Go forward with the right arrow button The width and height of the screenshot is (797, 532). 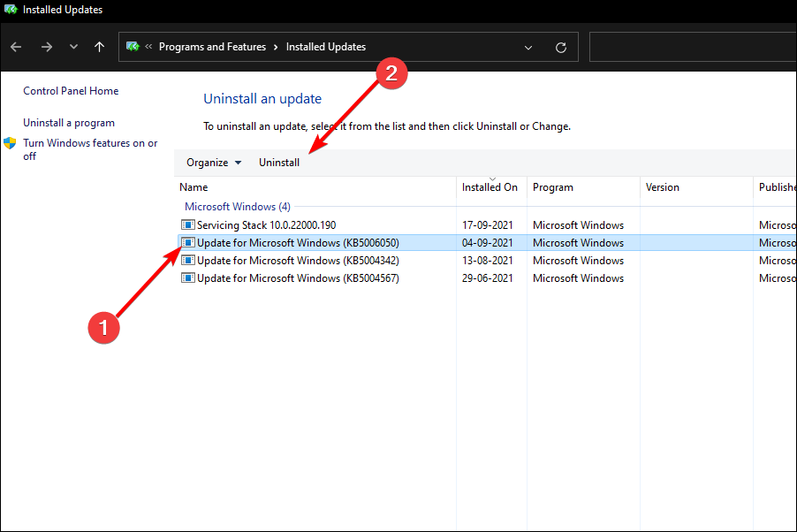point(47,48)
